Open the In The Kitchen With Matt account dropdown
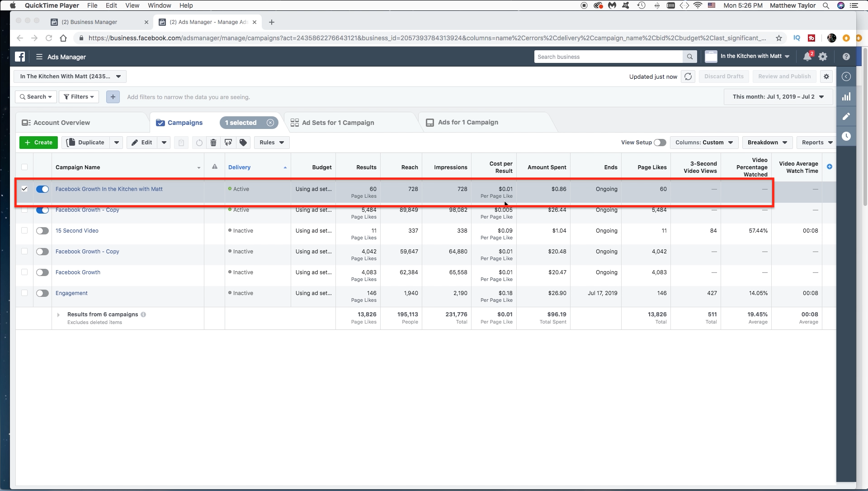The image size is (868, 491). tap(70, 76)
